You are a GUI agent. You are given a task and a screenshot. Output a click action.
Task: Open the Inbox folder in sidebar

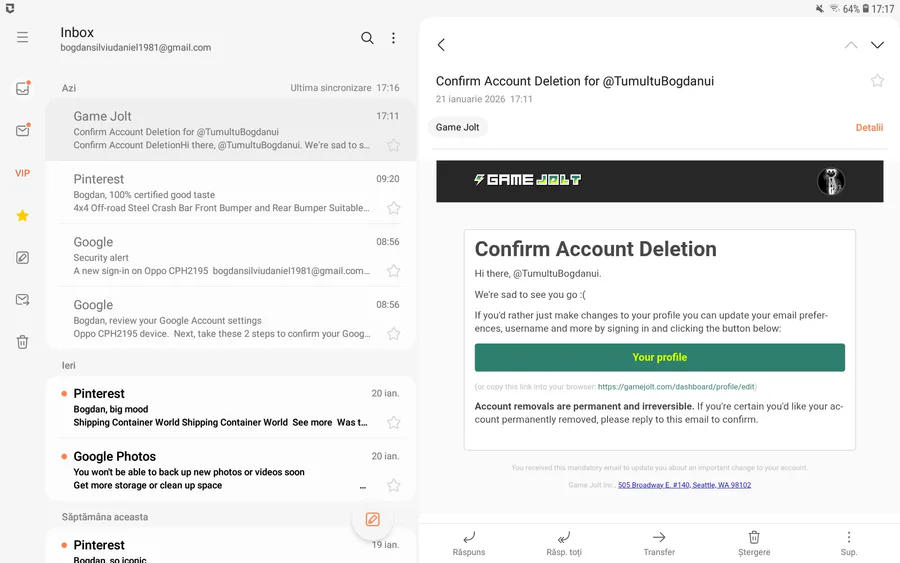tap(22, 88)
